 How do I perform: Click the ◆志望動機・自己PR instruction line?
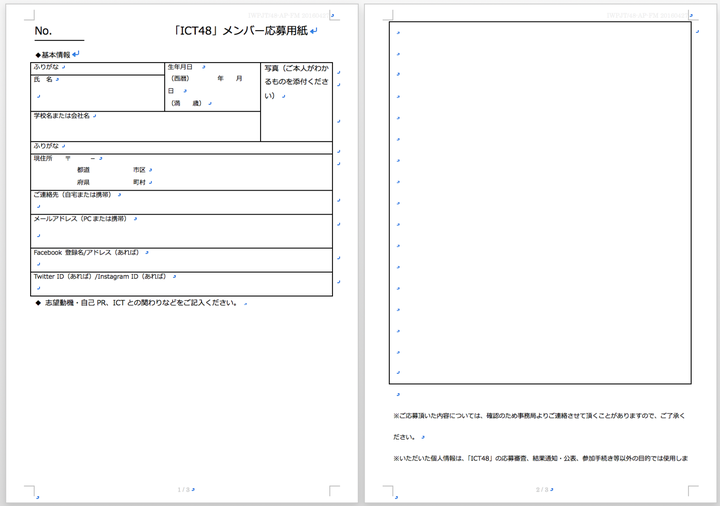[140, 302]
